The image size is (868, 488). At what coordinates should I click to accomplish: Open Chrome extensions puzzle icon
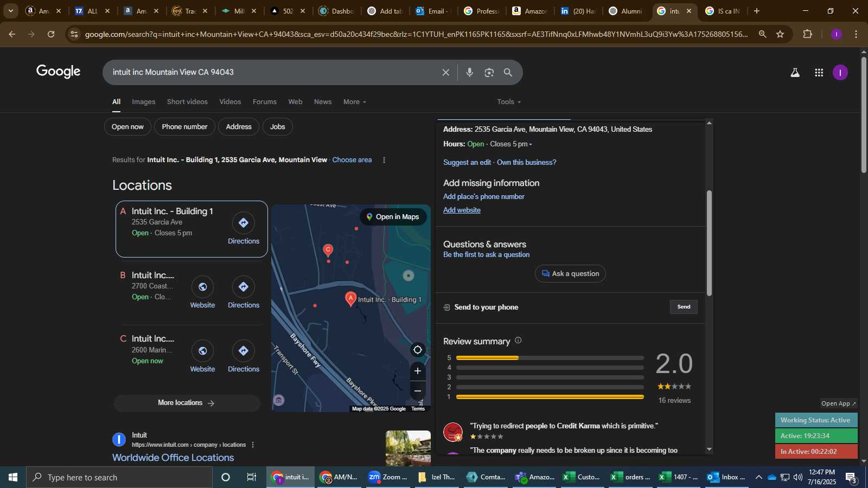pos(807,34)
